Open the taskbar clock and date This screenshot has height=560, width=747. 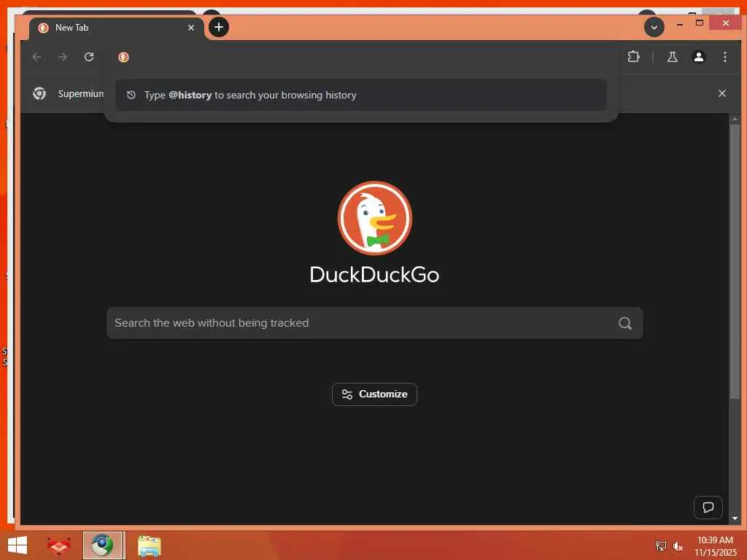tap(715, 546)
